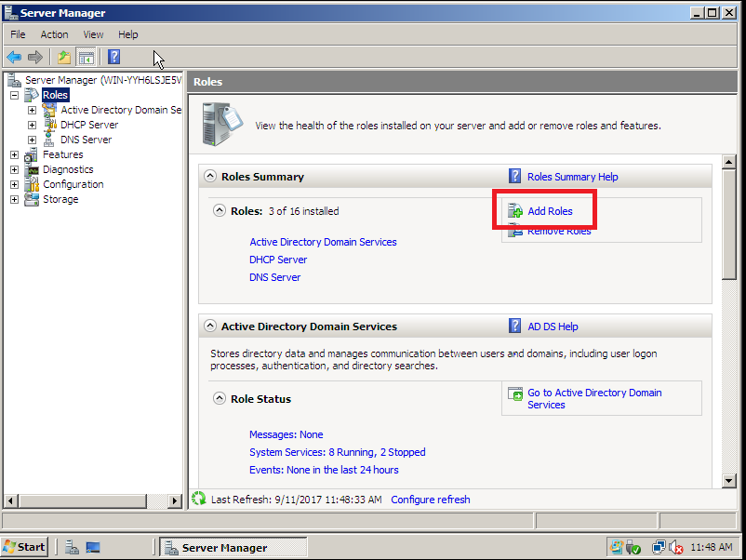Click System Services: 8 Running, 2 Stopped
Viewport: 746px width, 560px height.
[338, 452]
